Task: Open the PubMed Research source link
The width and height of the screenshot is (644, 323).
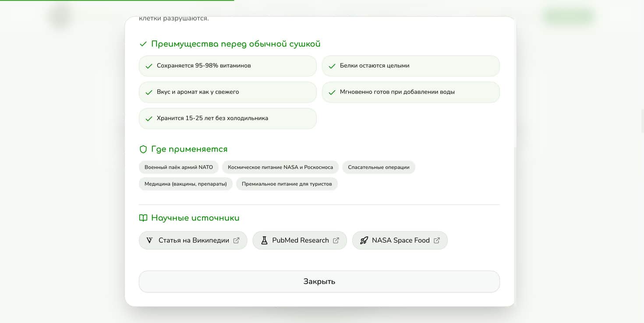Action: pos(300,240)
